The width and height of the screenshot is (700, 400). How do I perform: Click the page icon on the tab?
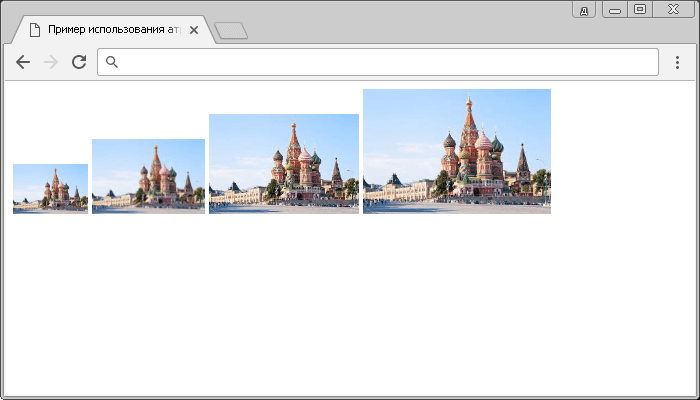pyautogui.click(x=34, y=30)
